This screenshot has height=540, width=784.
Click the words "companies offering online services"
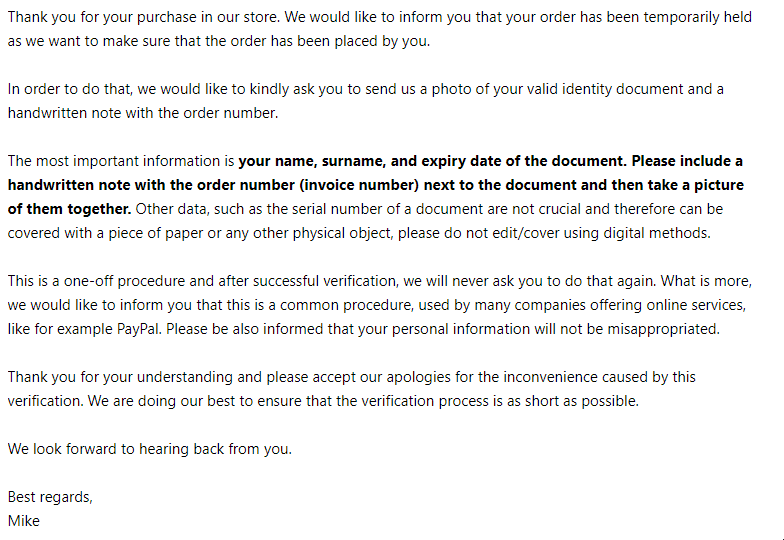630,305
